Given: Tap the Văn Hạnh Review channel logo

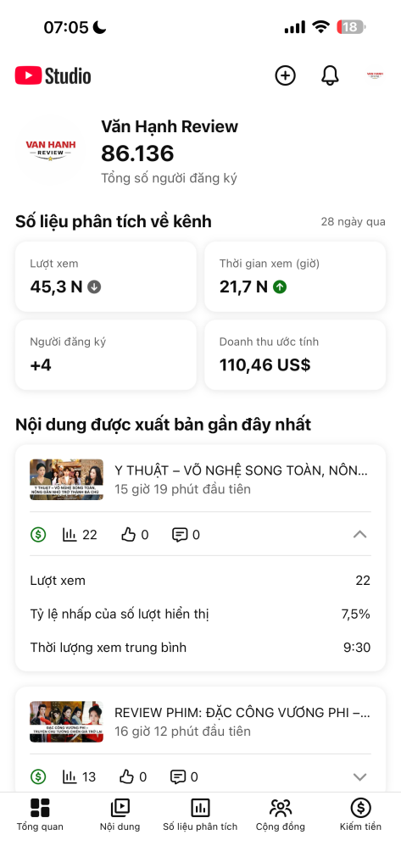Looking at the screenshot, I should tap(51, 150).
